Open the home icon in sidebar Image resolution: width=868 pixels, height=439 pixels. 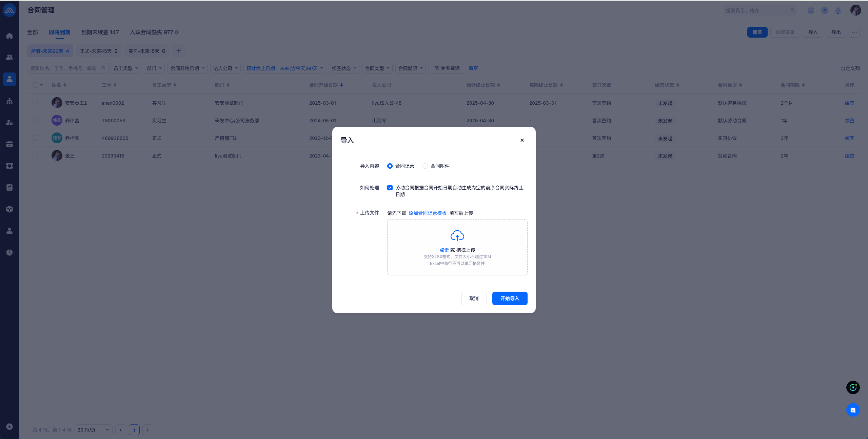pyautogui.click(x=9, y=36)
